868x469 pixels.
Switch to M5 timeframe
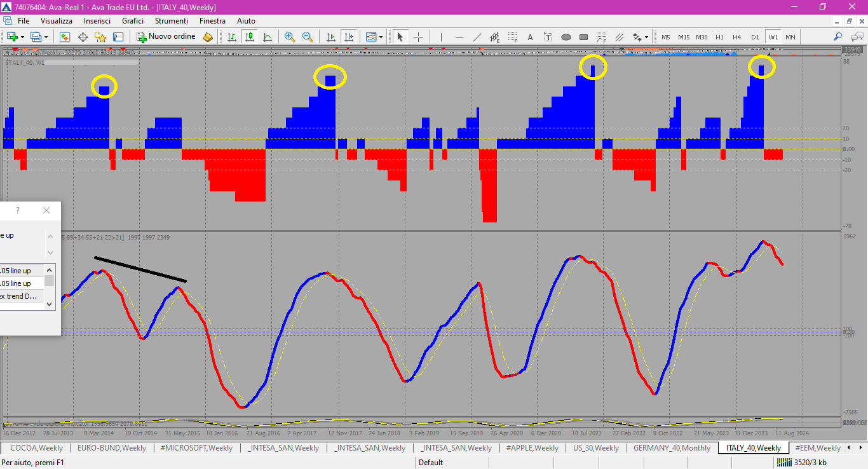point(665,37)
